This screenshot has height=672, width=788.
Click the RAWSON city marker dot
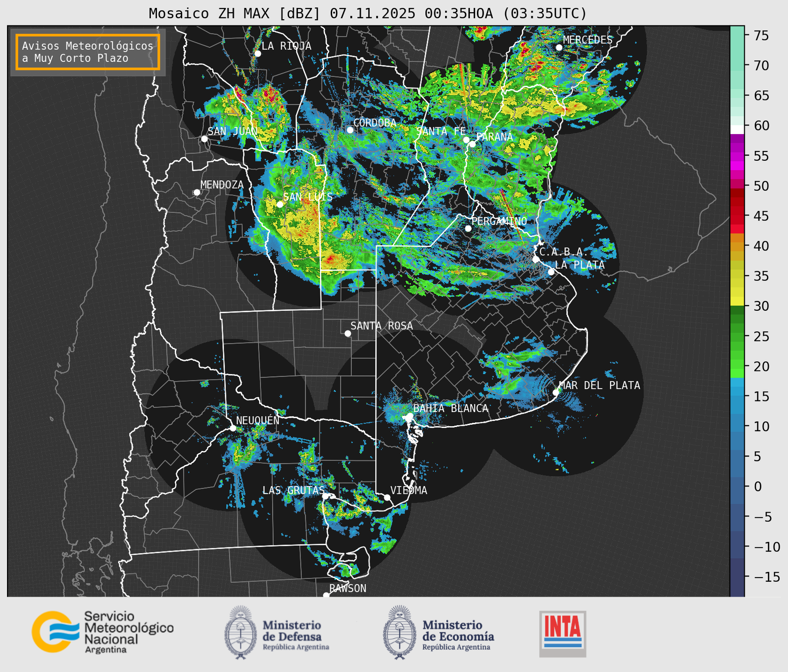click(326, 595)
